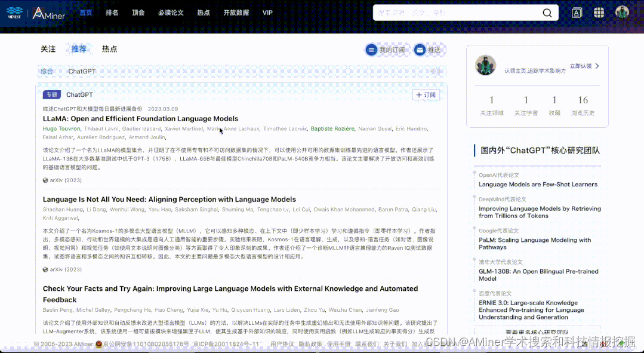Select the ChatGPT sub-tab

[x=82, y=71]
